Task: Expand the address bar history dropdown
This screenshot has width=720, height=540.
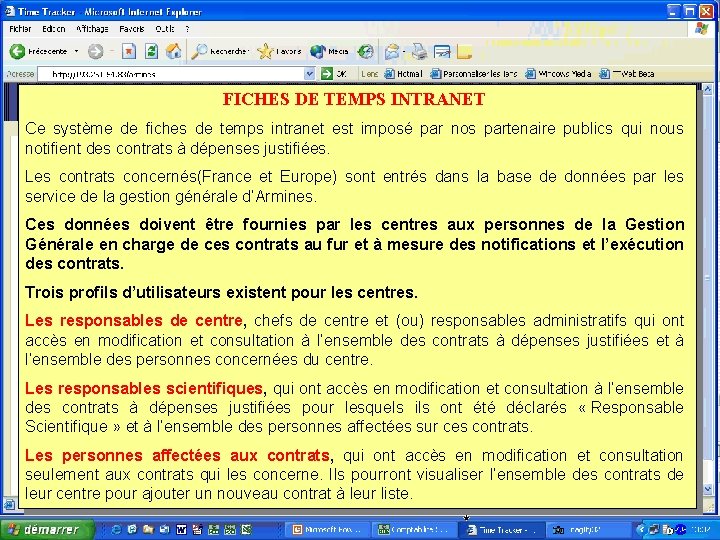Action: (309, 73)
